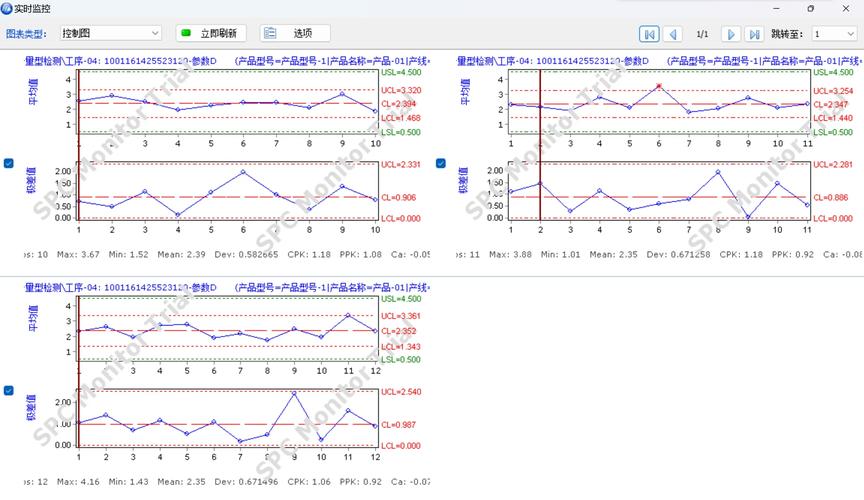Viewport: 864px width, 500px height.
Task: Go to the next page arrow
Action: point(731,34)
